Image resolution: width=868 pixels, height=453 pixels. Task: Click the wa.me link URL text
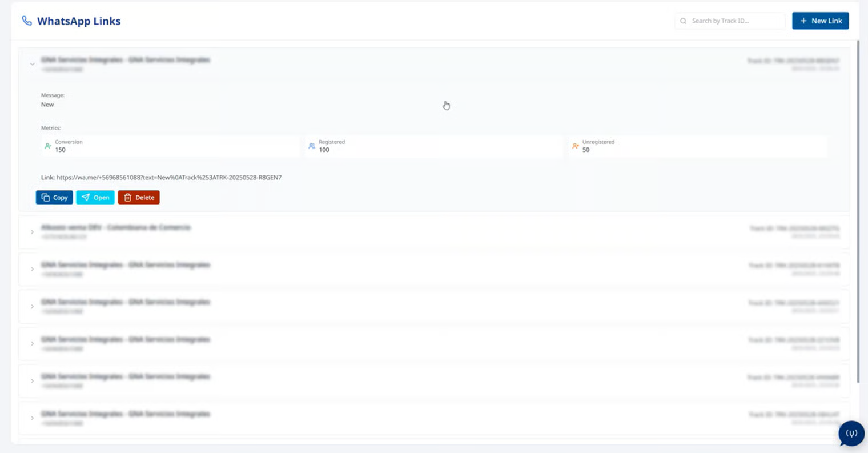pos(169,178)
